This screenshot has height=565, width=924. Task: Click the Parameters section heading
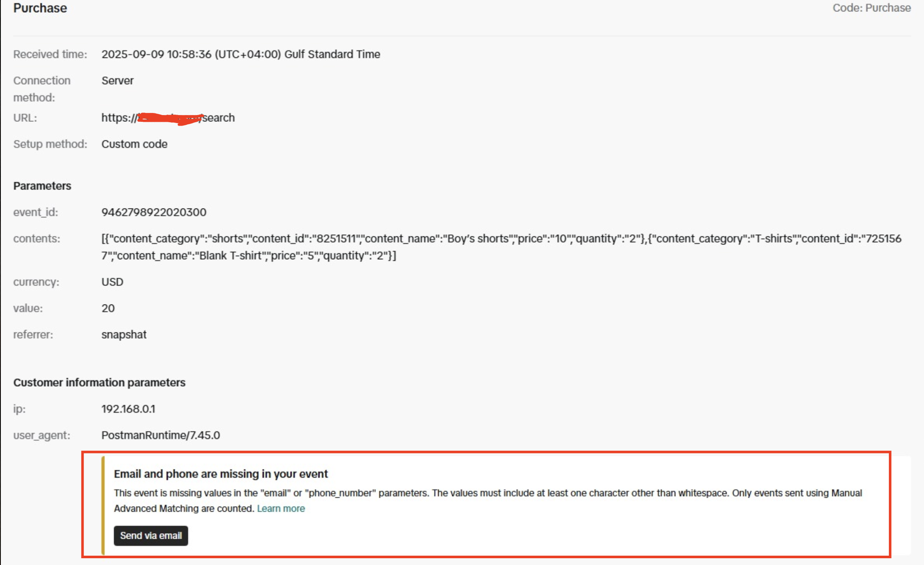(x=42, y=186)
